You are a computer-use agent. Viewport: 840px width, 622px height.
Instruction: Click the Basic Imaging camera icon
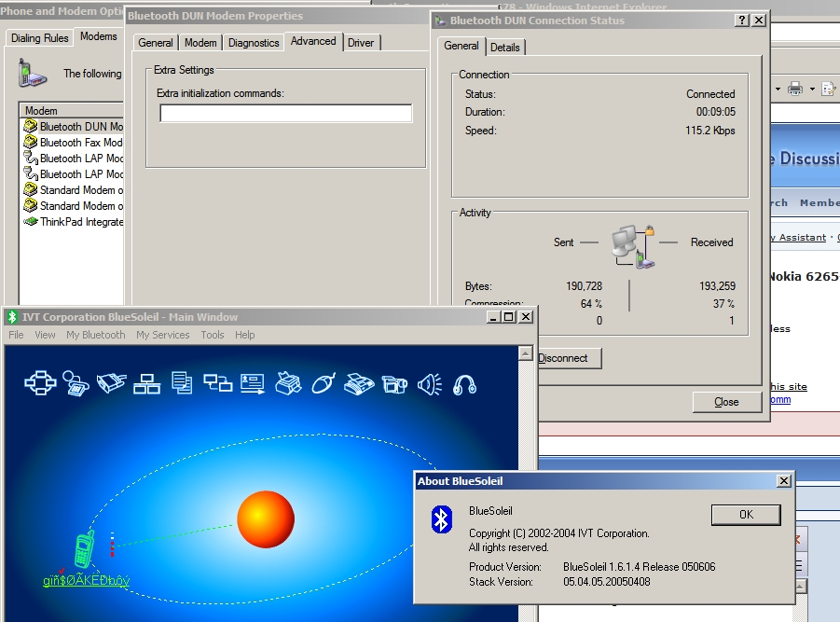click(394, 384)
